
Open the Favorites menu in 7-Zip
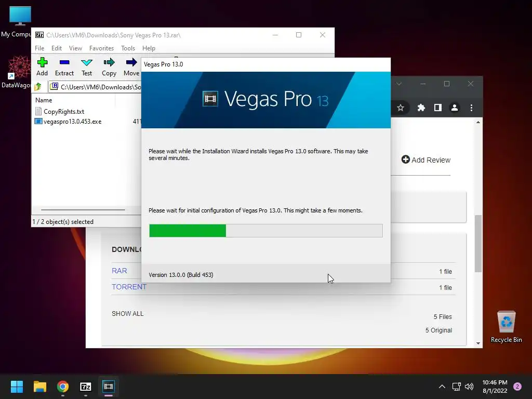coord(101,48)
